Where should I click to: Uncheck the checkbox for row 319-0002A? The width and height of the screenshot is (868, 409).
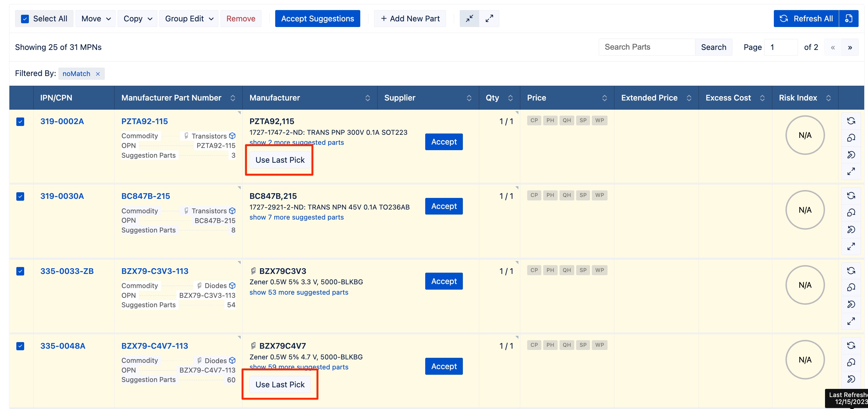pos(20,122)
